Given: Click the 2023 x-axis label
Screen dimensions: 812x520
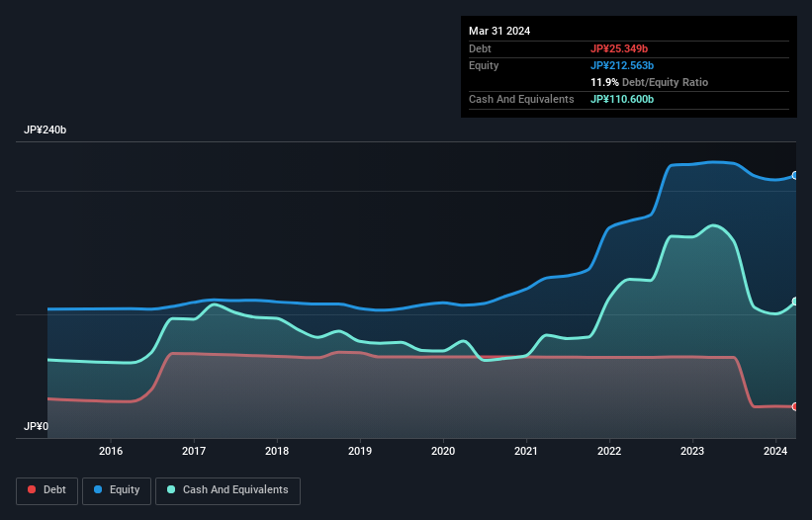Looking at the screenshot, I should [x=692, y=451].
